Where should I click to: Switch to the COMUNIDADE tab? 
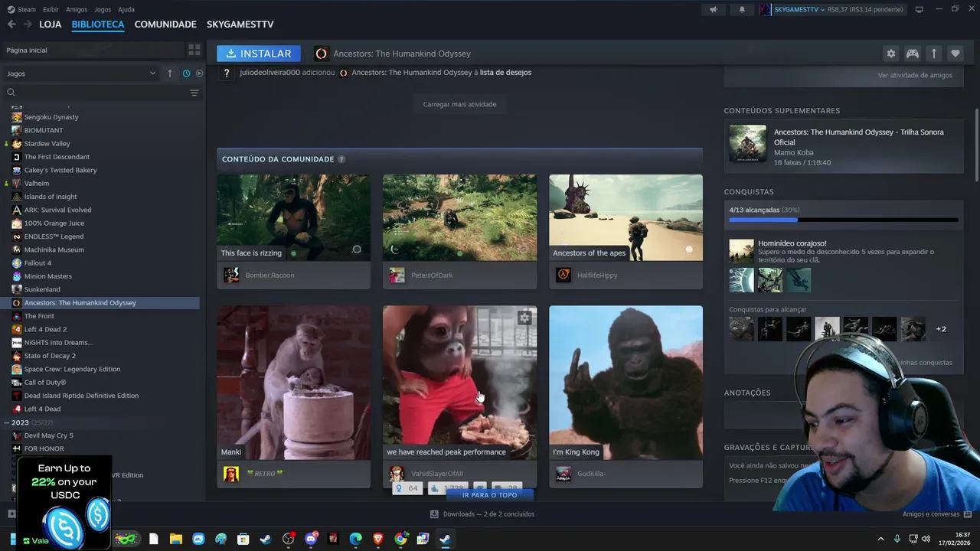pyautogui.click(x=165, y=24)
